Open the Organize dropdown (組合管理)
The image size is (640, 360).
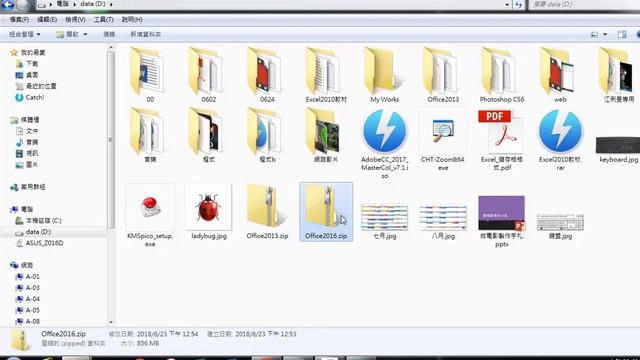[24, 34]
